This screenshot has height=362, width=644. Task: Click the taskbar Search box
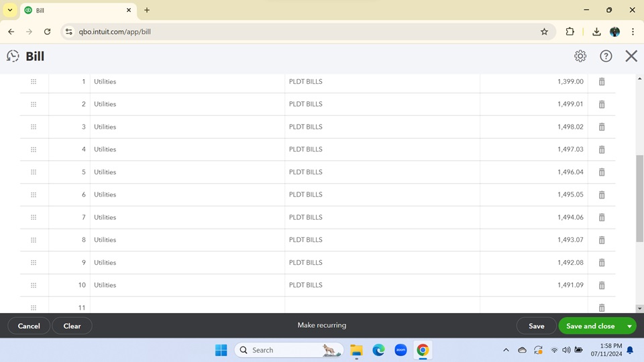(289, 350)
